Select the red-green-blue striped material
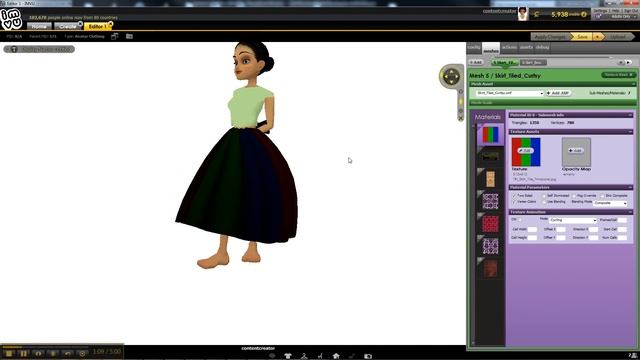The image size is (640, 360). [490, 135]
